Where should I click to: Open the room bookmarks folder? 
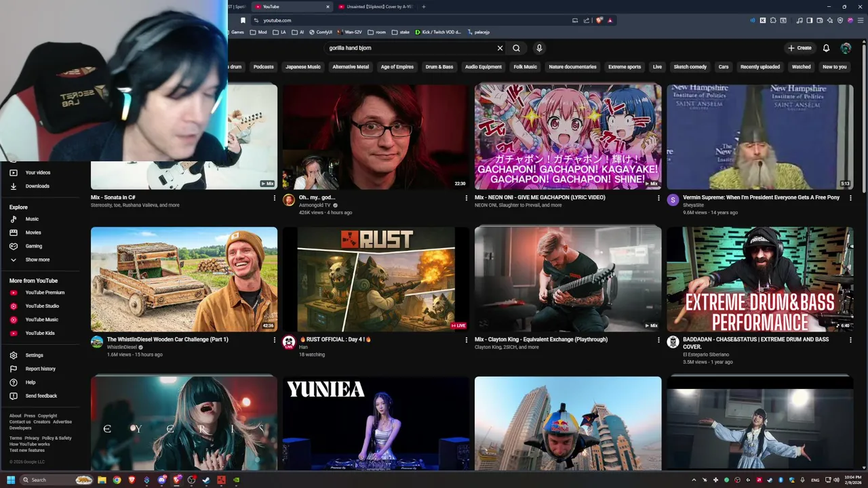click(376, 32)
